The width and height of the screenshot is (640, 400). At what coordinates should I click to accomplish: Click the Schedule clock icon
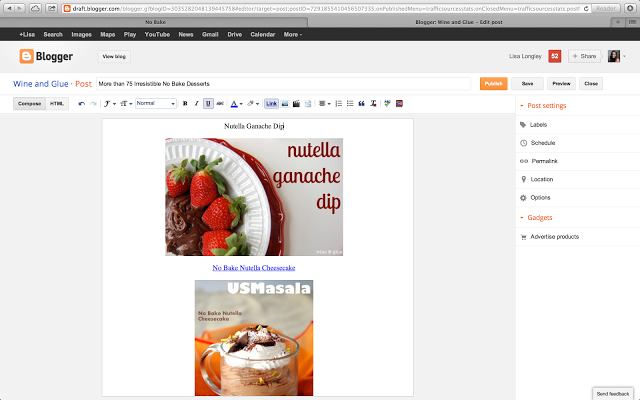point(523,143)
